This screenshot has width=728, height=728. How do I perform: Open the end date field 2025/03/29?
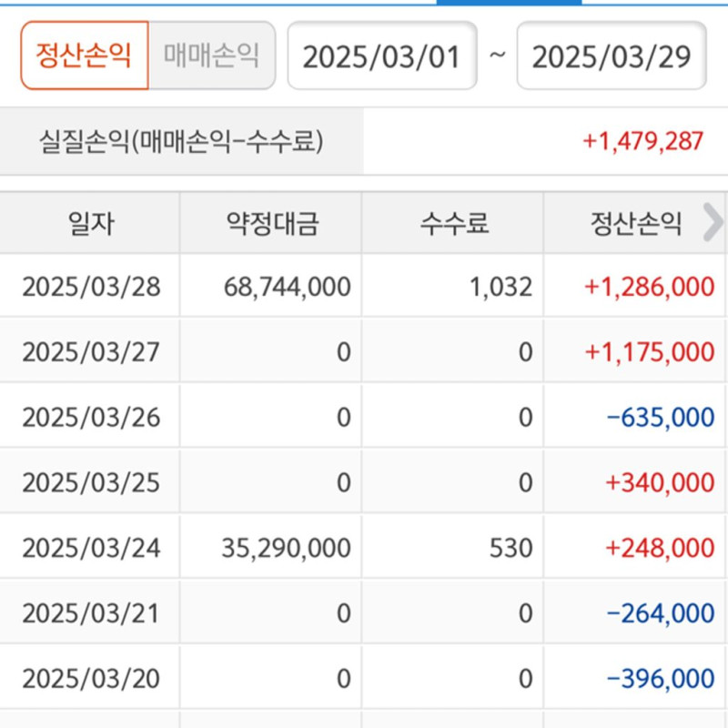pyautogui.click(x=612, y=56)
